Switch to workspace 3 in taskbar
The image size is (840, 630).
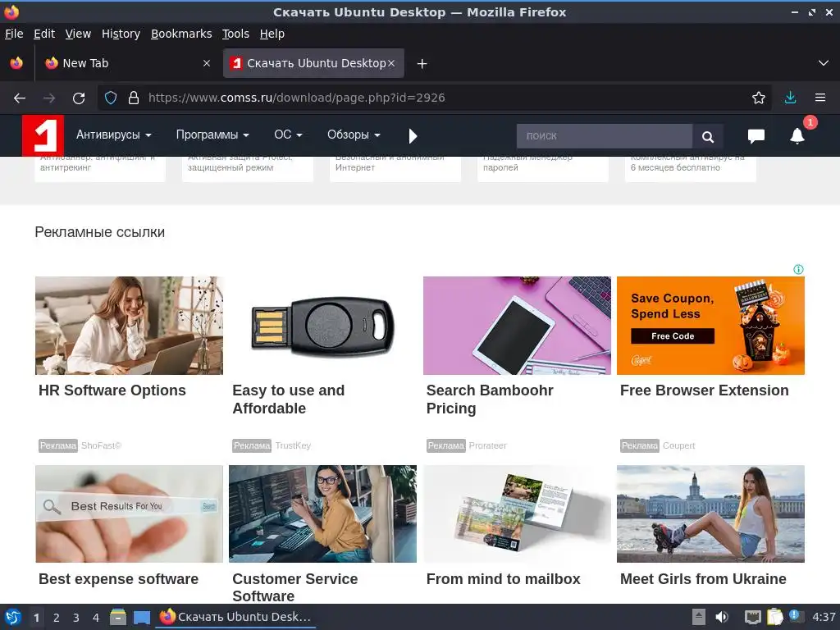point(76,618)
